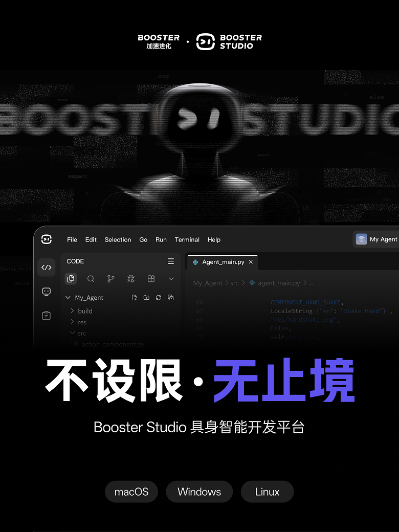Open the CODE panel hamburger menu
The image size is (399, 532).
click(x=171, y=261)
